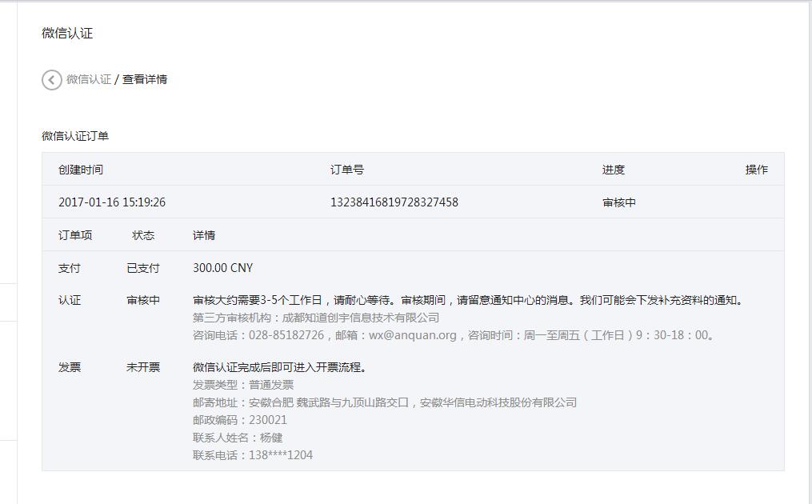
Task: Select the creation time 2017-01-16 15:19:26
Action: 112,202
